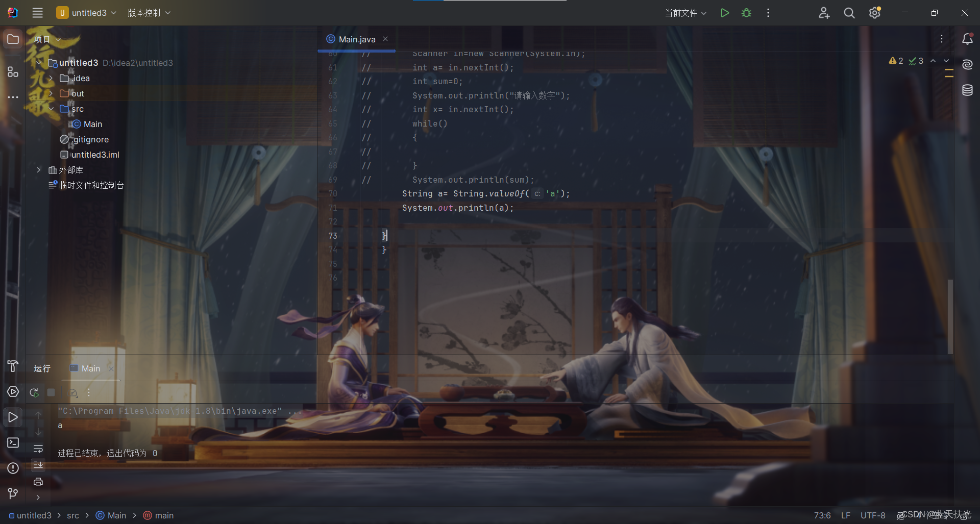980x524 pixels.
Task: Open the Problems tool window
Action: click(x=13, y=468)
